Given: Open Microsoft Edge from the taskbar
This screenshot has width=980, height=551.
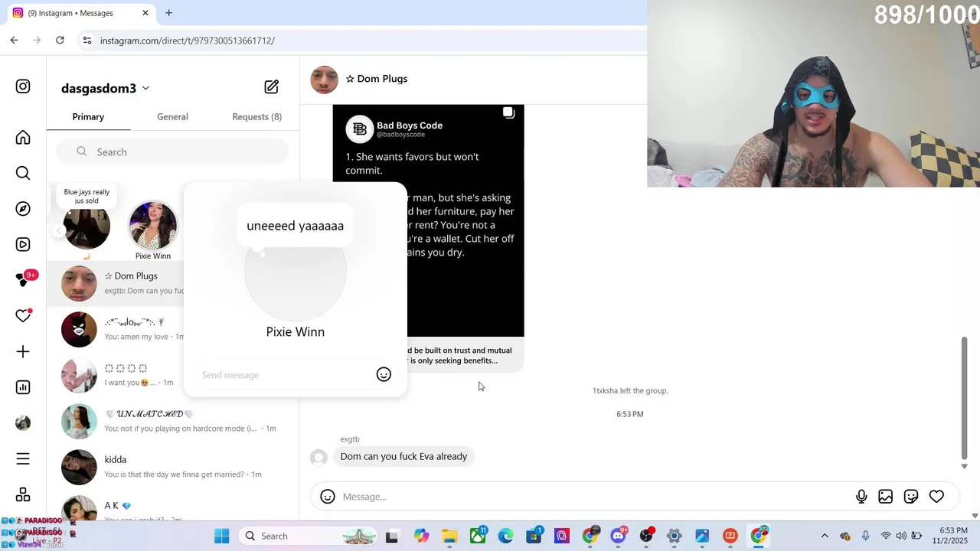Looking at the screenshot, I should pos(505,536).
